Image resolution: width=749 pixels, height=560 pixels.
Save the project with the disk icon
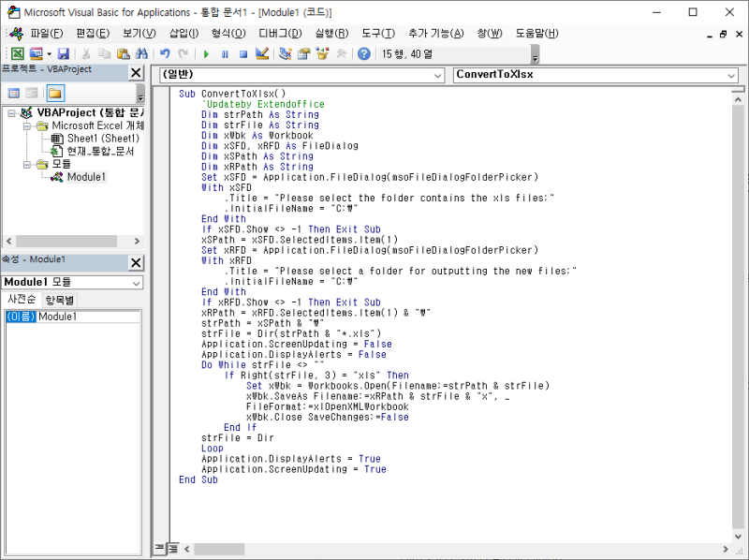point(64,54)
